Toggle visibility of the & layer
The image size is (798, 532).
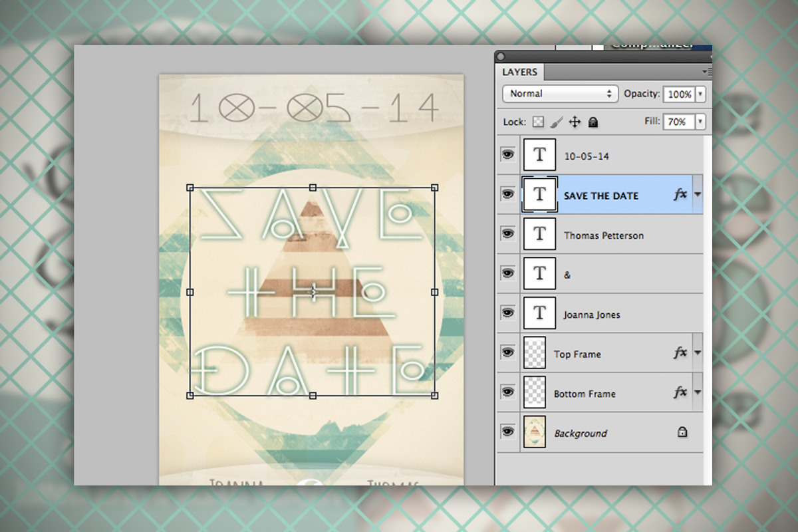[x=508, y=273]
